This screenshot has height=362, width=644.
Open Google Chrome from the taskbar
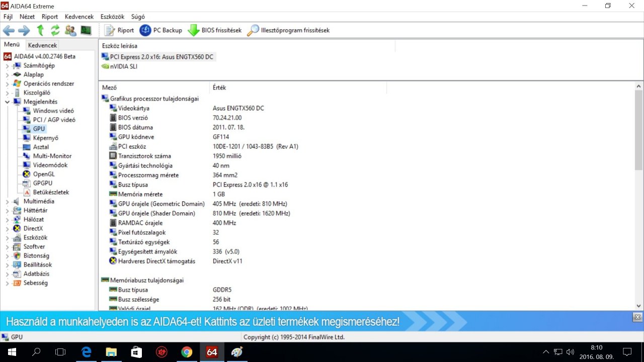(187, 352)
